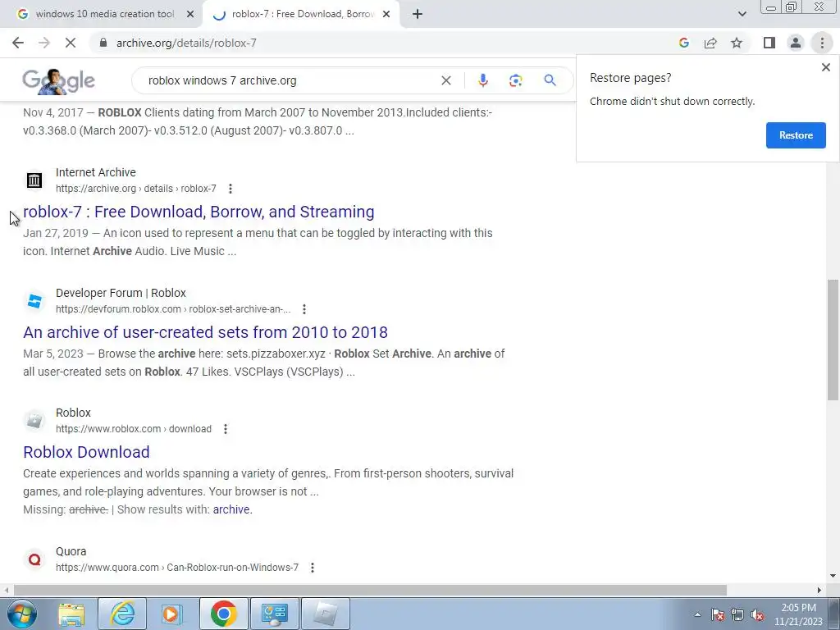Search by image with Google Lens

click(515, 80)
